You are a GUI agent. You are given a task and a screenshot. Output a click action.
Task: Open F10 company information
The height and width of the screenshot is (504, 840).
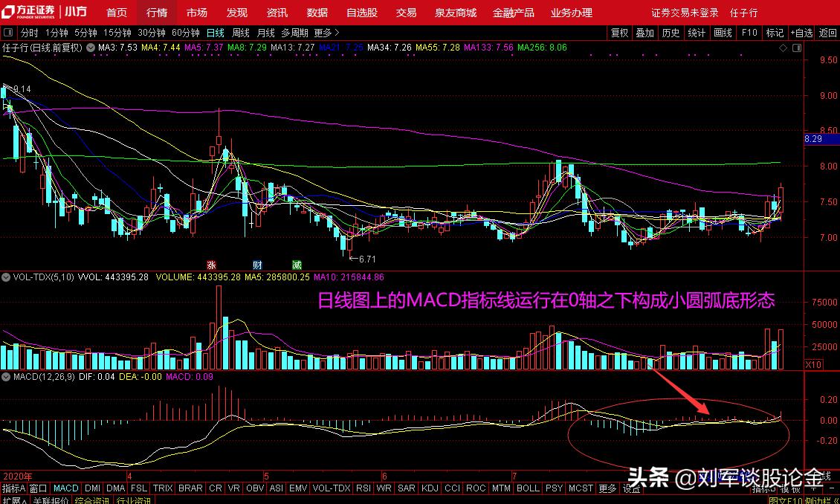pyautogui.click(x=749, y=33)
